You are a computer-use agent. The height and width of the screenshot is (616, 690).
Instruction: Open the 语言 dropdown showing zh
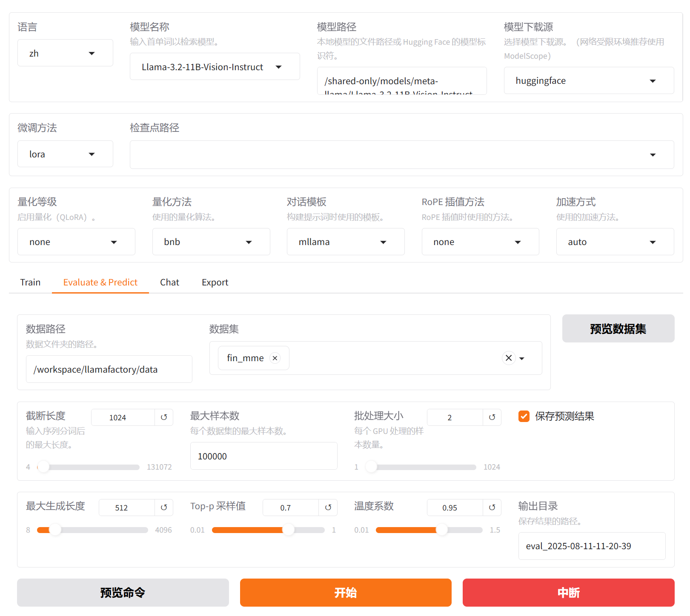coord(65,53)
